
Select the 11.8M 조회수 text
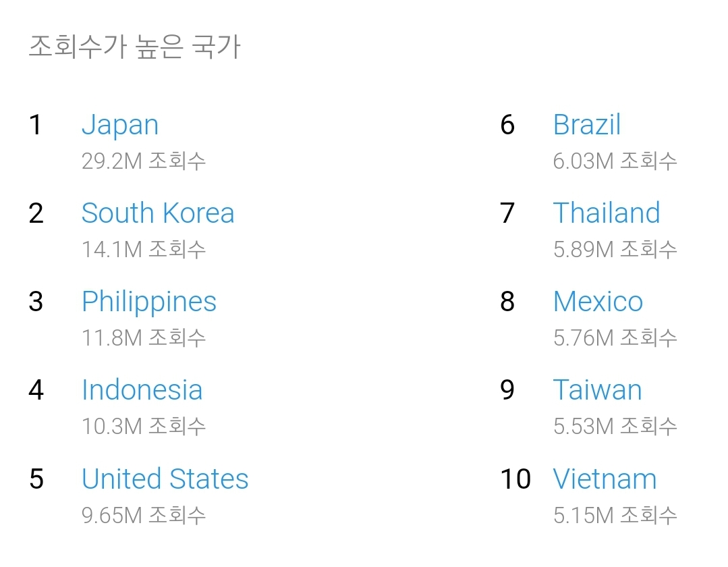click(144, 337)
